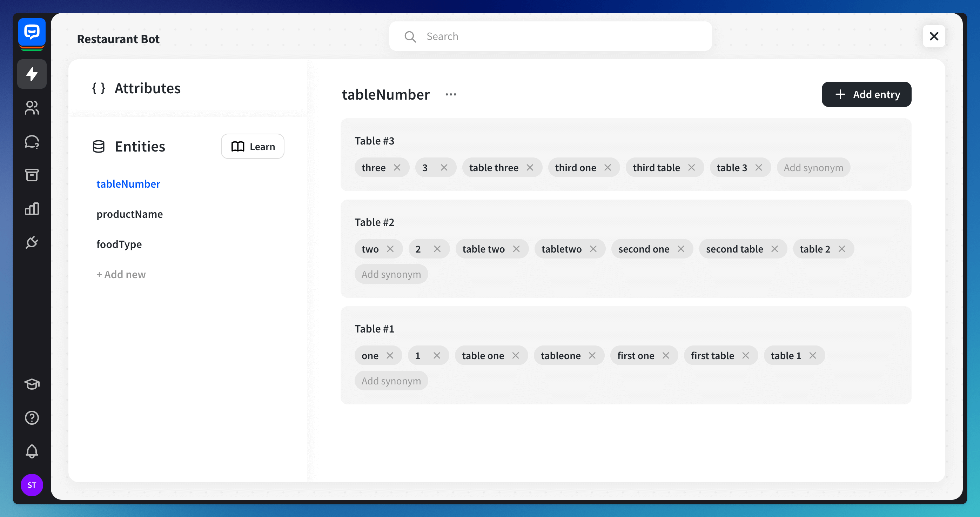Delete the 'tabletwo' synonym chip

pyautogui.click(x=593, y=249)
